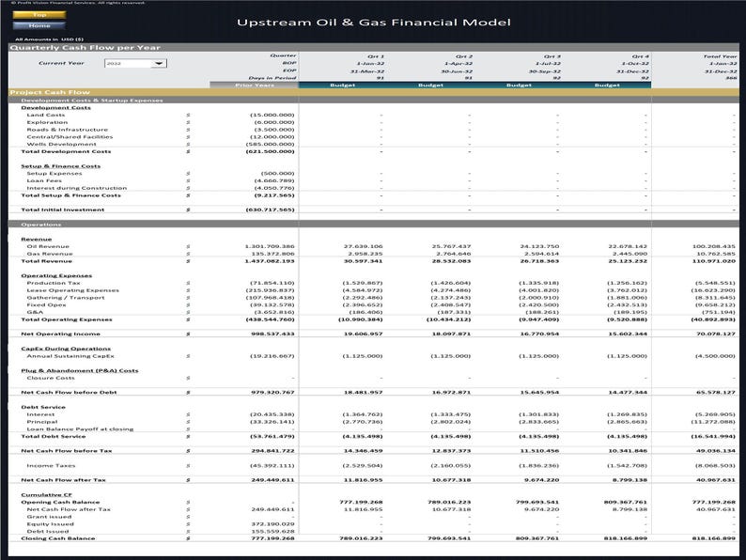Select the Quarterly Cash Flow per Year title
Image resolution: width=746 pixels, height=560 pixels.
coord(85,48)
